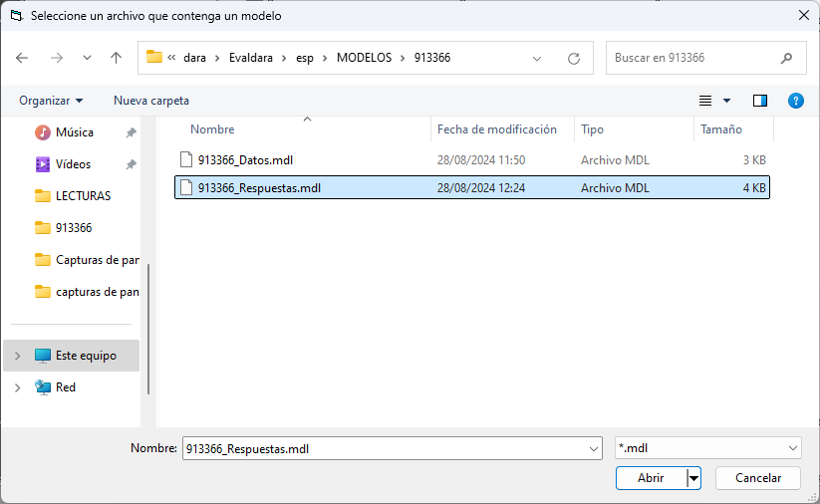Viewport: 820px width, 504px height.
Task: Open Vídeos in the sidebar
Action: pyautogui.click(x=73, y=164)
